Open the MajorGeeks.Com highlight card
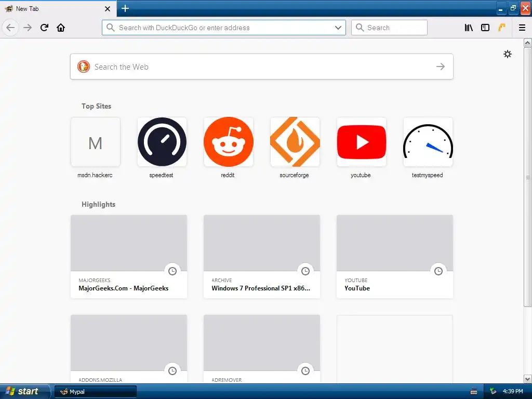The image size is (532, 399). [x=129, y=257]
